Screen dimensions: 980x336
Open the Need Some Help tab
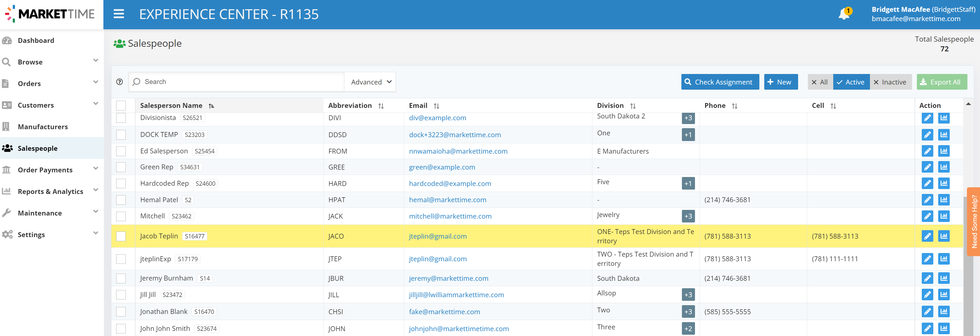click(974, 222)
